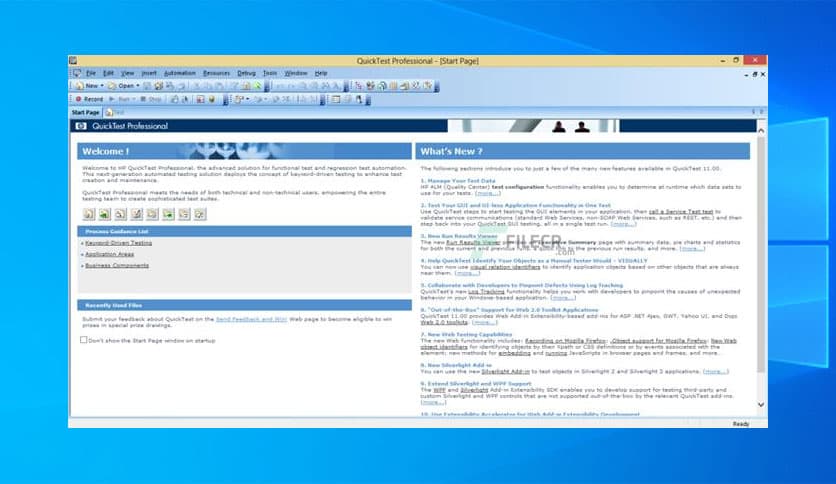Open the Keyword-Driven Testing link

(x=118, y=243)
